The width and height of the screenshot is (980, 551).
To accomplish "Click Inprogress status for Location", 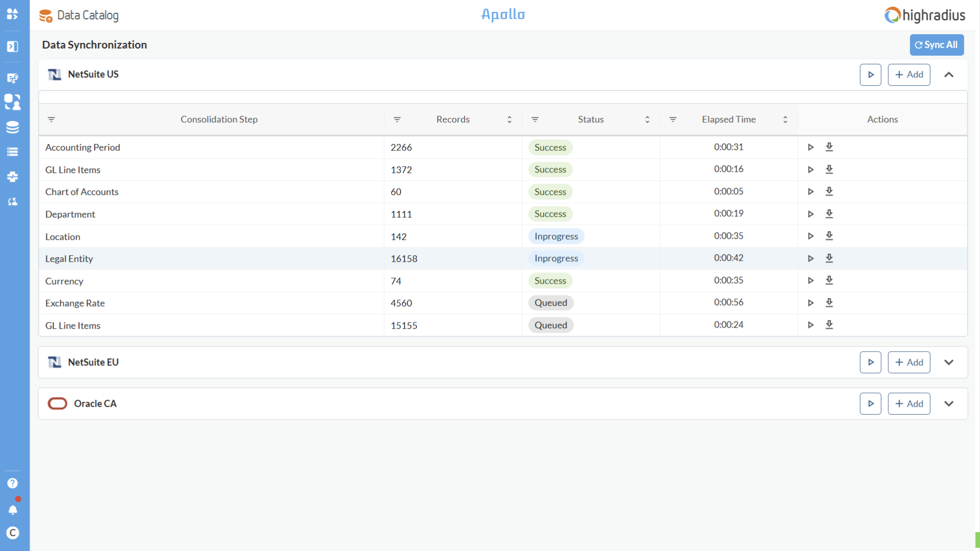I will pyautogui.click(x=556, y=236).
